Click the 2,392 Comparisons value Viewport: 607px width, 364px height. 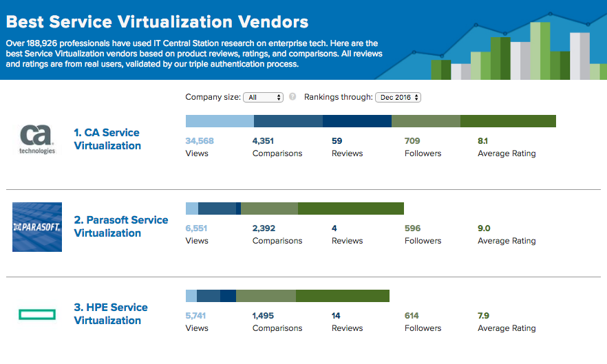point(264,228)
